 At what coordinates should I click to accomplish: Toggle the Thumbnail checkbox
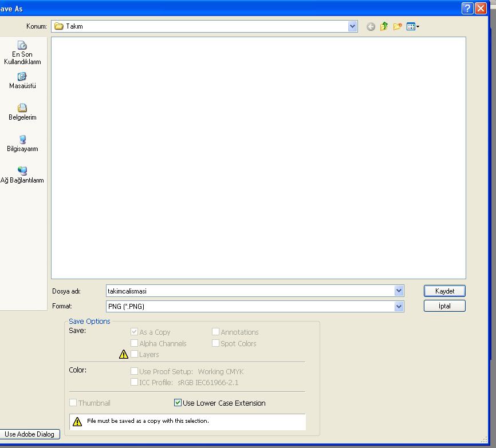tap(73, 402)
